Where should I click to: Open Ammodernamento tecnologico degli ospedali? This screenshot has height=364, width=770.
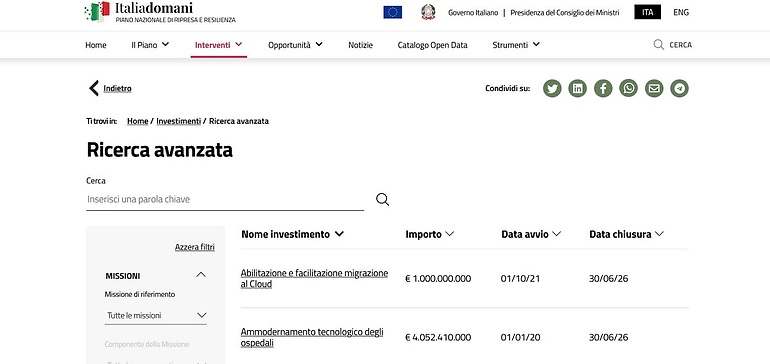[312, 337]
